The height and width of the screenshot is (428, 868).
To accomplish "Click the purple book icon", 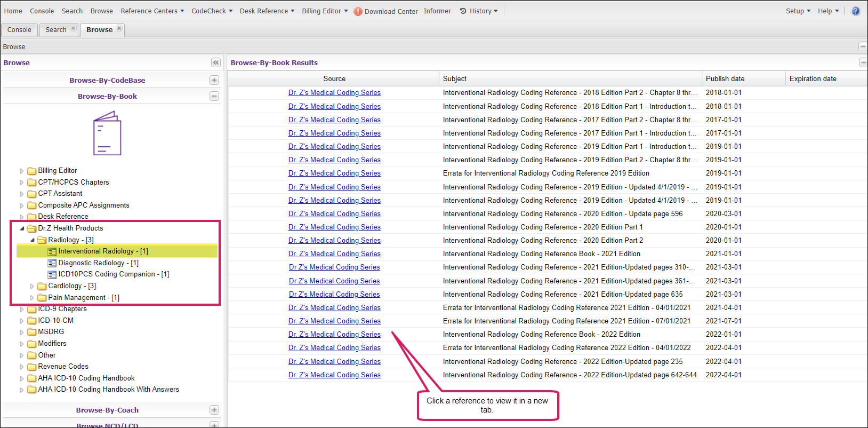I will pyautogui.click(x=107, y=133).
